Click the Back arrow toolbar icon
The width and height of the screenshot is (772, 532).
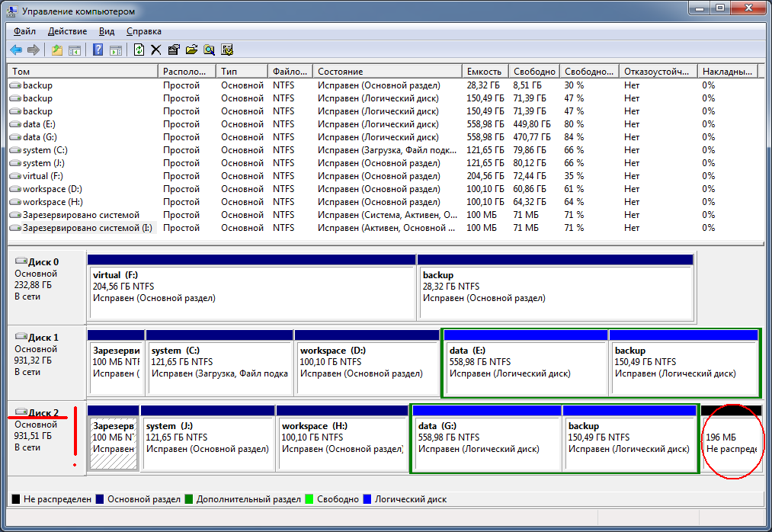[16, 50]
